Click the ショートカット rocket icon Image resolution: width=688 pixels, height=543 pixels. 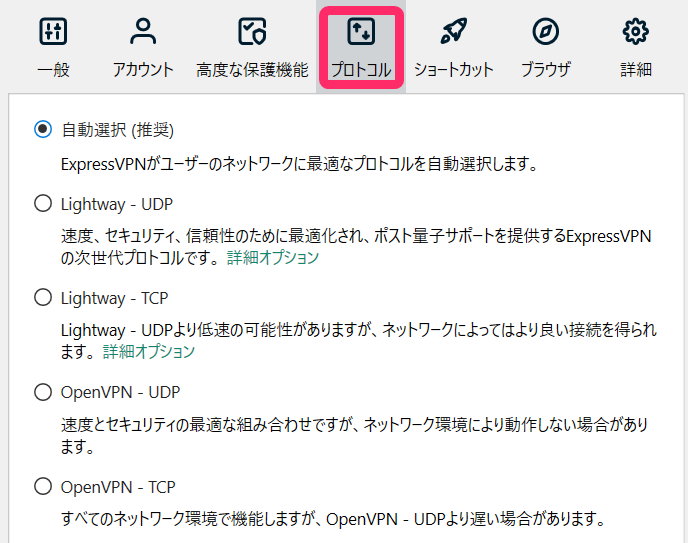click(x=454, y=32)
